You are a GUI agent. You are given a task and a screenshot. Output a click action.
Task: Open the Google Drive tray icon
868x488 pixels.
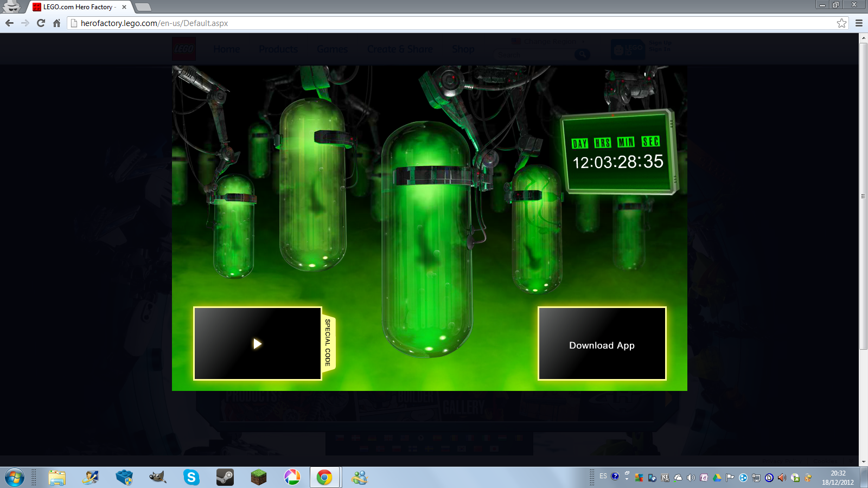(717, 478)
